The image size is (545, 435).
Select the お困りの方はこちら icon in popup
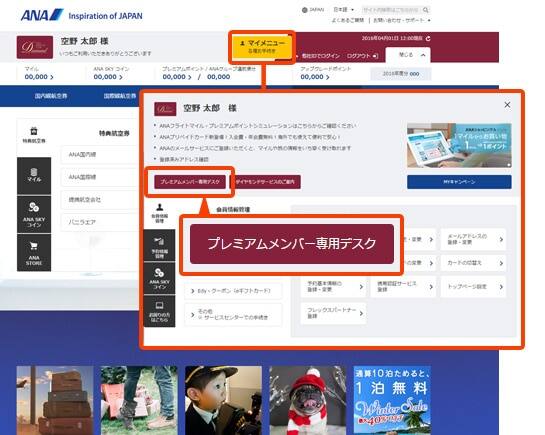160,311
